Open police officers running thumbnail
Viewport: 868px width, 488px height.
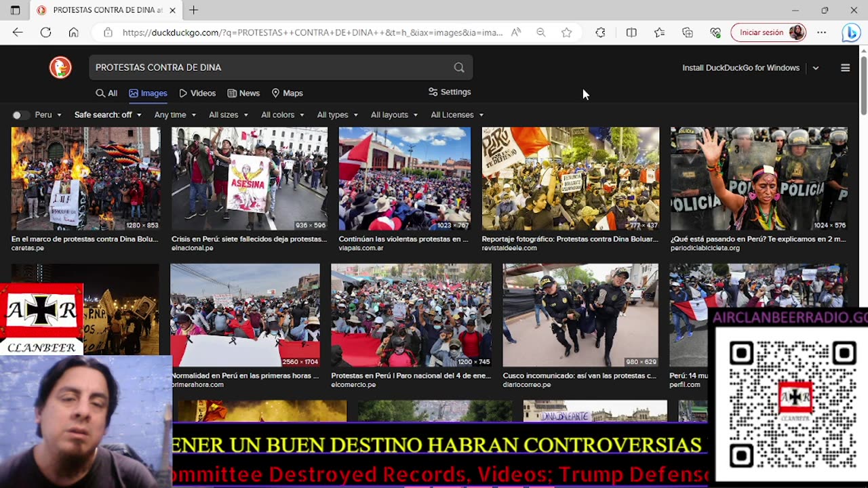[x=580, y=315]
